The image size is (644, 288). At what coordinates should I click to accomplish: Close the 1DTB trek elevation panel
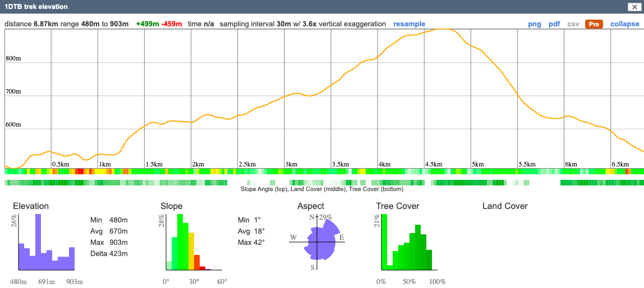click(x=633, y=7)
